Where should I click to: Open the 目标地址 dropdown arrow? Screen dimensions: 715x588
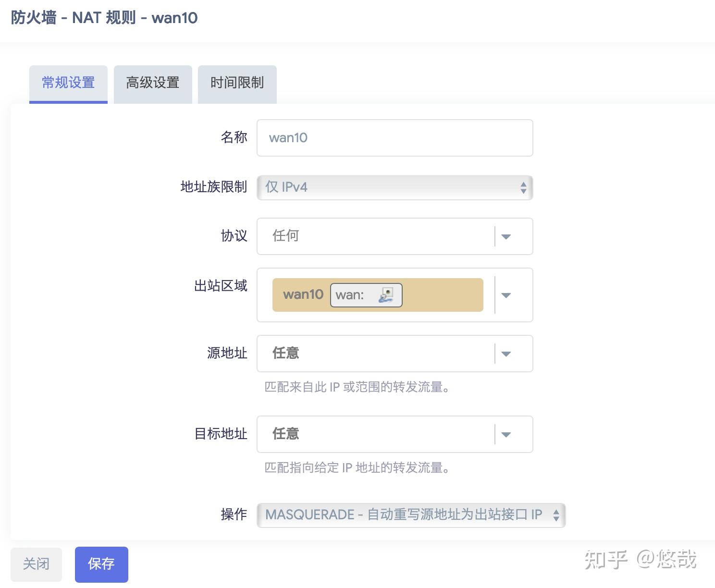pyautogui.click(x=506, y=434)
